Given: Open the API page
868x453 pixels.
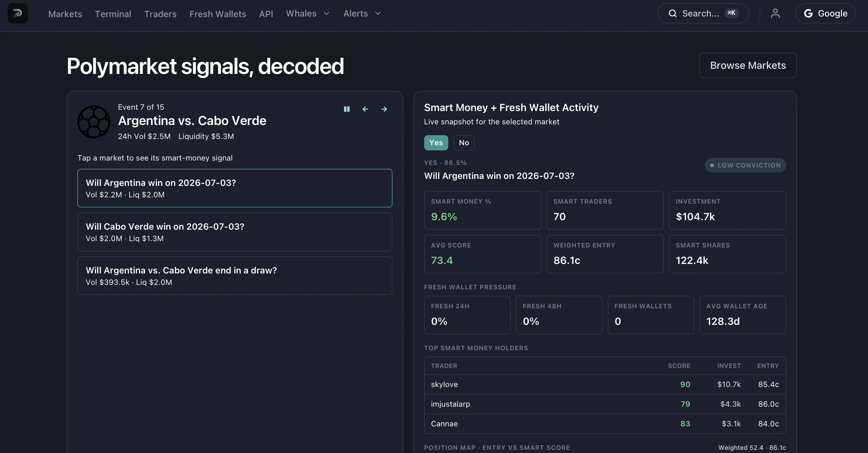Looking at the screenshot, I should tap(266, 14).
